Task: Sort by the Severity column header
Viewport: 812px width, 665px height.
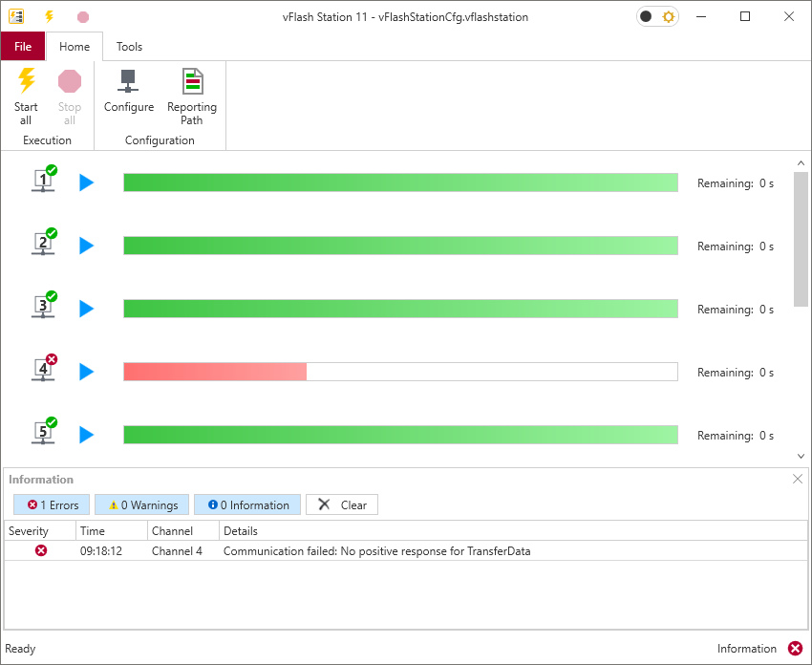Action: click(x=40, y=531)
